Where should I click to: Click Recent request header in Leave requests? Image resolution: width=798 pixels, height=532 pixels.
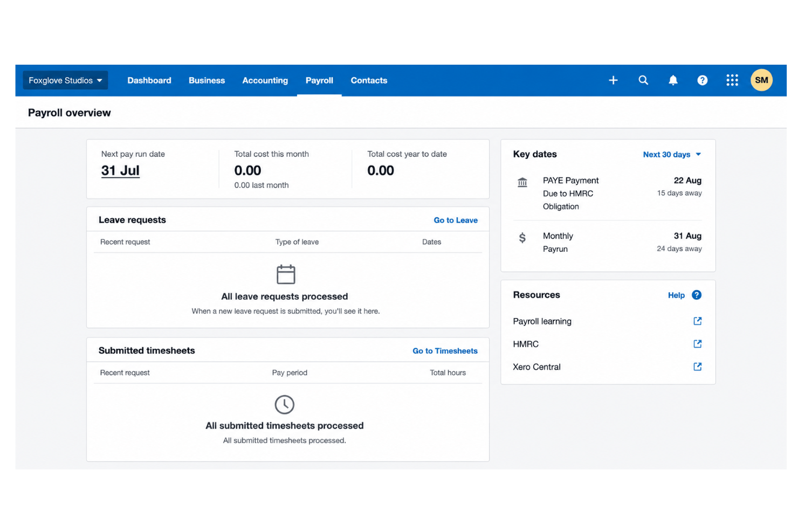(125, 242)
